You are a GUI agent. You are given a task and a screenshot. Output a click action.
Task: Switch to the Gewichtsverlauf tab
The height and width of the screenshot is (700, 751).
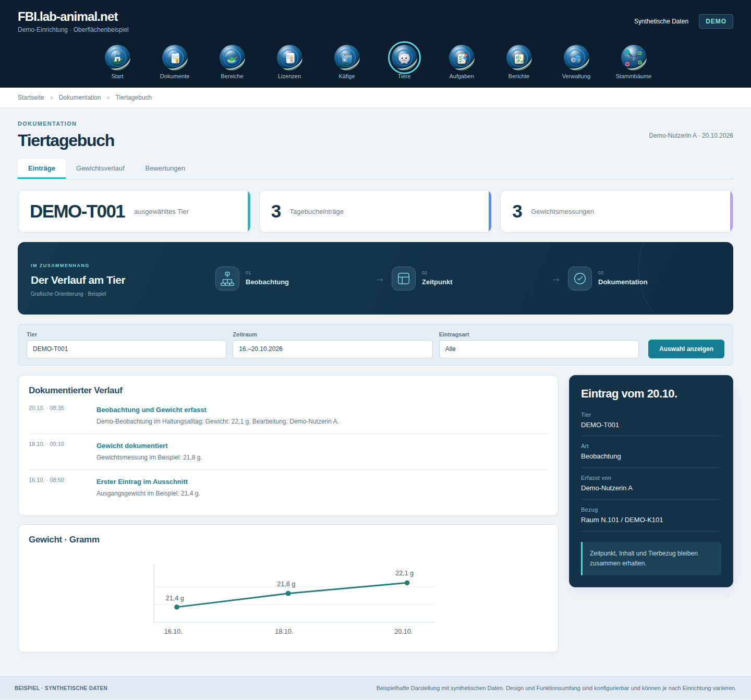(x=100, y=168)
